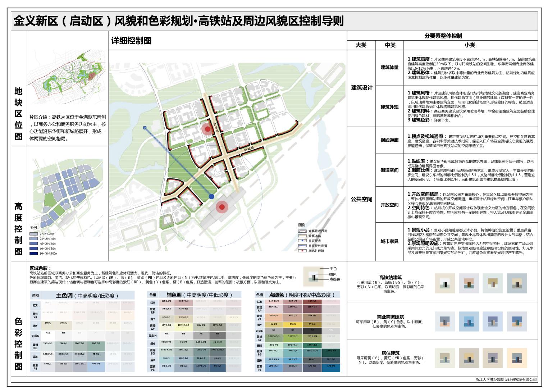Click the 重要景观界面 legend symbol
Screen dimensions: 548x392
coord(302,231)
